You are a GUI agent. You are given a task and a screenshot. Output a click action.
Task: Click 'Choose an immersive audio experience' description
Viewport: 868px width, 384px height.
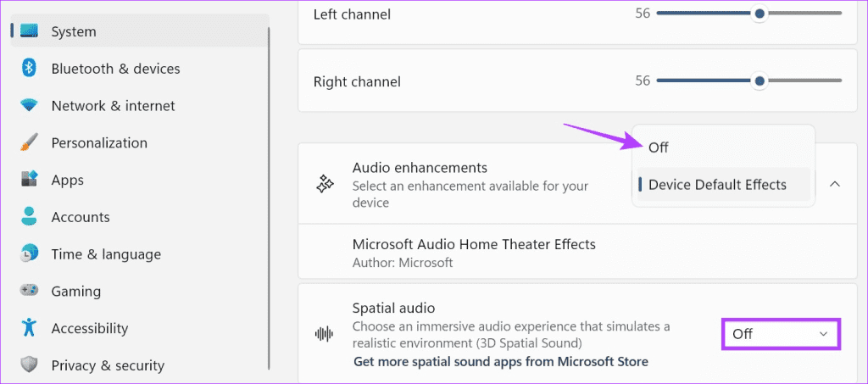511,335
